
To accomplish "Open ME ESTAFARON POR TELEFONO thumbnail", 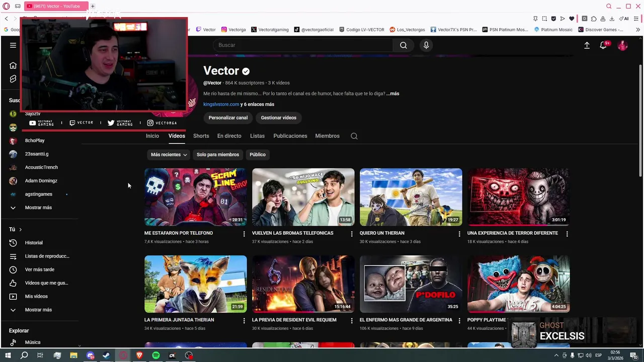I will coord(196,197).
